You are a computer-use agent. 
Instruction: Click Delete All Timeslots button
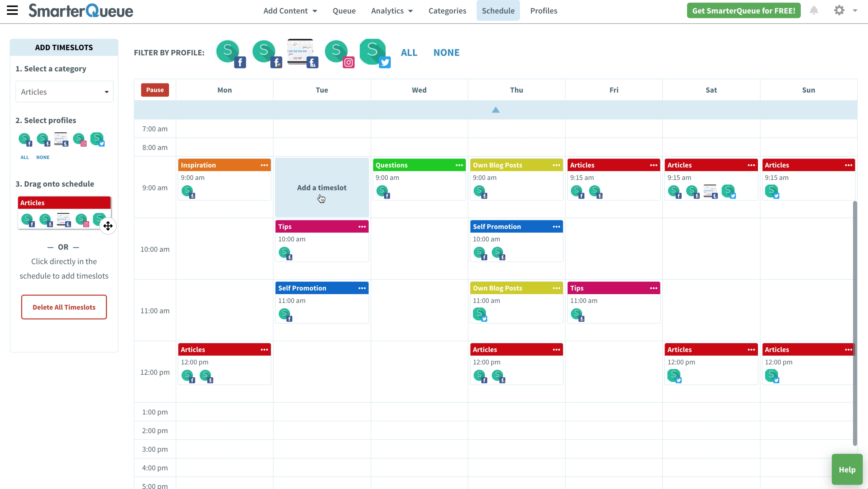tap(64, 307)
